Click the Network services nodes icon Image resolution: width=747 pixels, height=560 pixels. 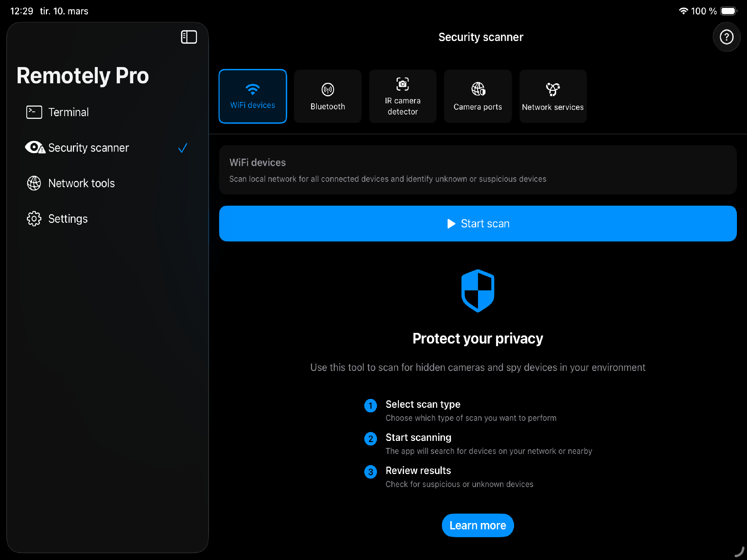[x=553, y=90]
